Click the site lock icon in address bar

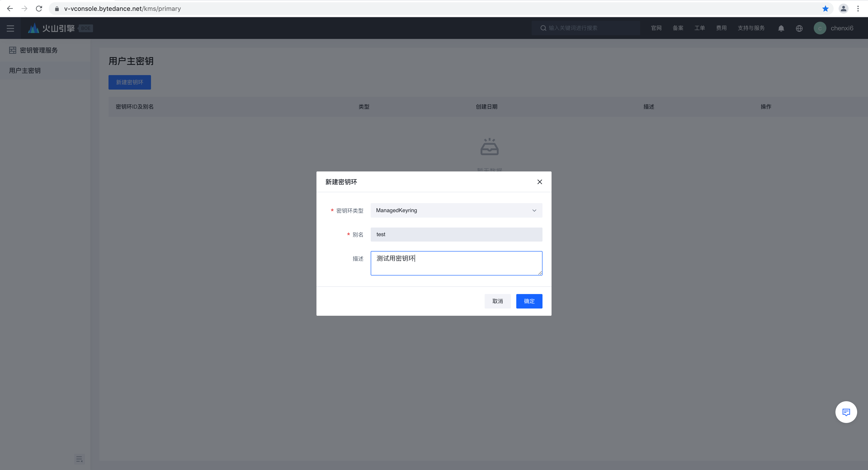click(57, 9)
